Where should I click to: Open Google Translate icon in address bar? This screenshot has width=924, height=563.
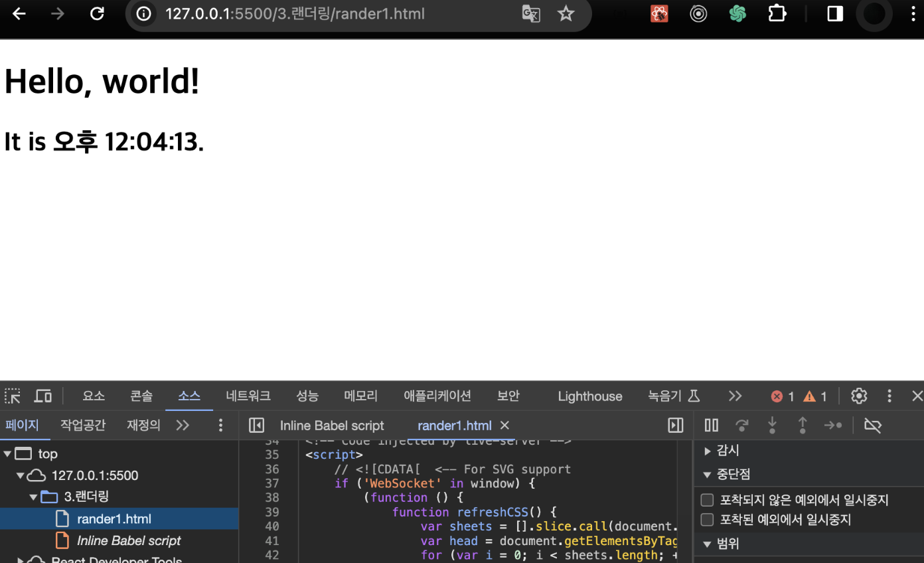(531, 14)
